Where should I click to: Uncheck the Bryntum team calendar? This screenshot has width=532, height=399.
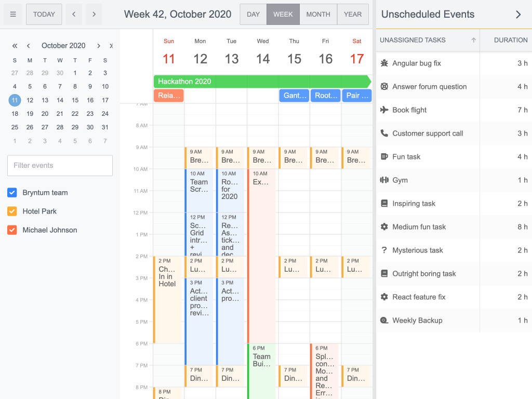12,192
